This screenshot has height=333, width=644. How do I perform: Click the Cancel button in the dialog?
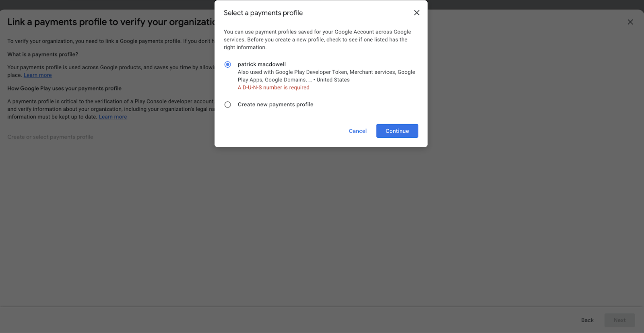[358, 131]
